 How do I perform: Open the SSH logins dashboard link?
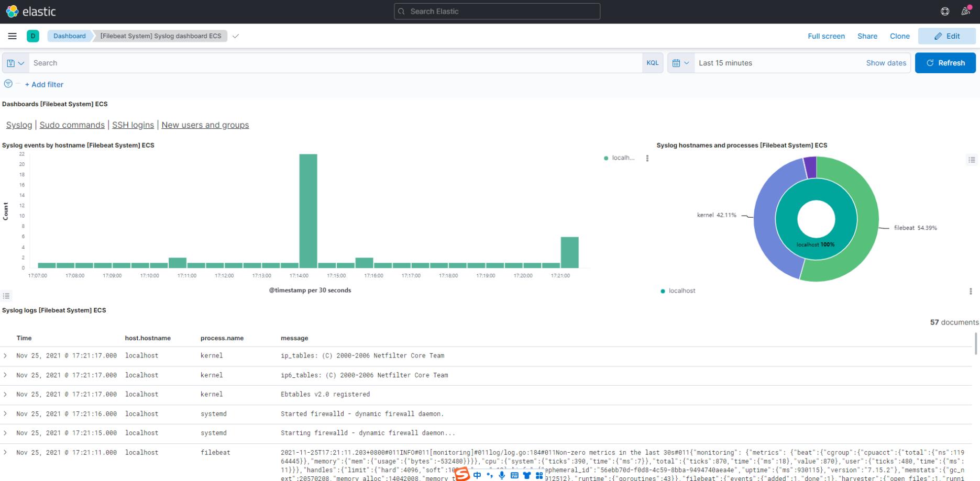(x=133, y=125)
